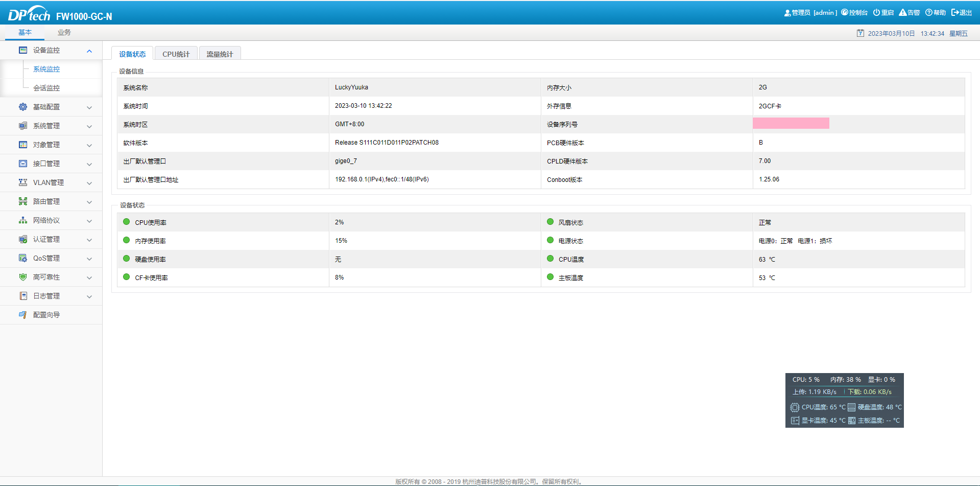Collapse the 设备监控 menu chevron
This screenshot has width=980, height=486.
click(89, 51)
